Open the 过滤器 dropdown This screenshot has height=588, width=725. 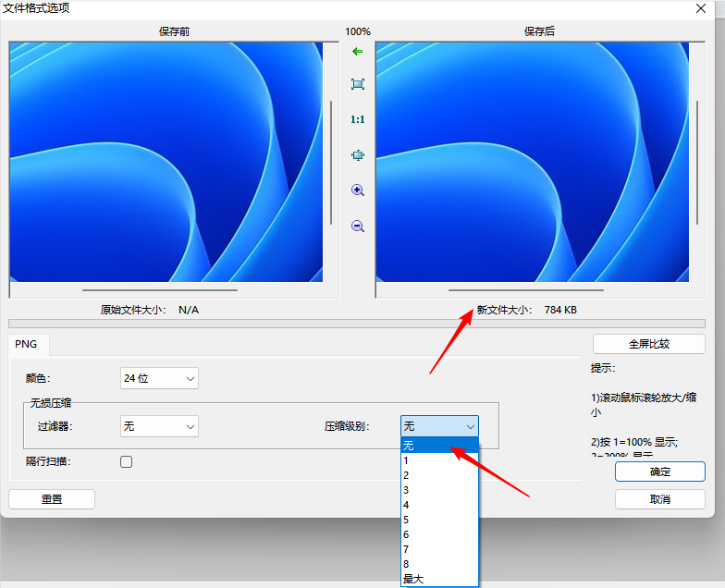click(159, 426)
